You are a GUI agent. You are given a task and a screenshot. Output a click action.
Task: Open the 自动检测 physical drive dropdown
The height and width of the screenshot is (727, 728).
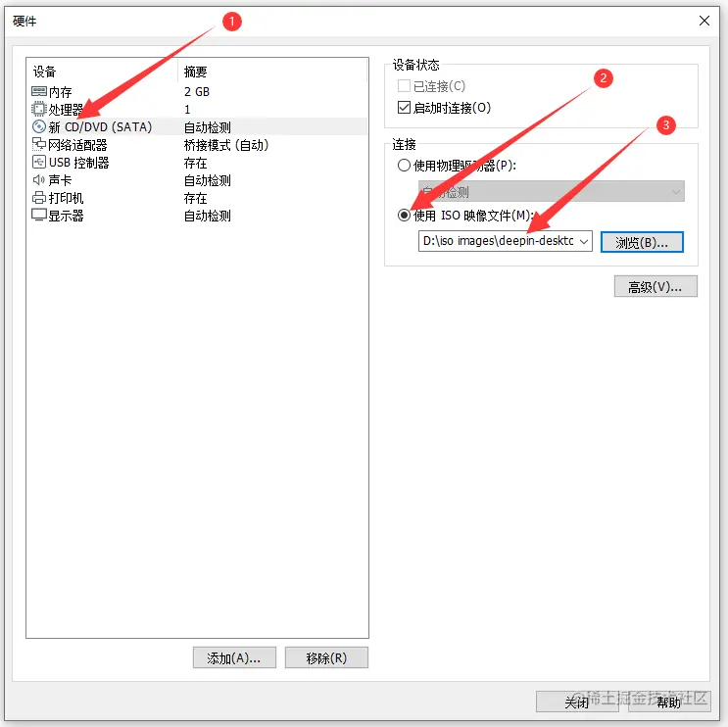click(x=551, y=191)
